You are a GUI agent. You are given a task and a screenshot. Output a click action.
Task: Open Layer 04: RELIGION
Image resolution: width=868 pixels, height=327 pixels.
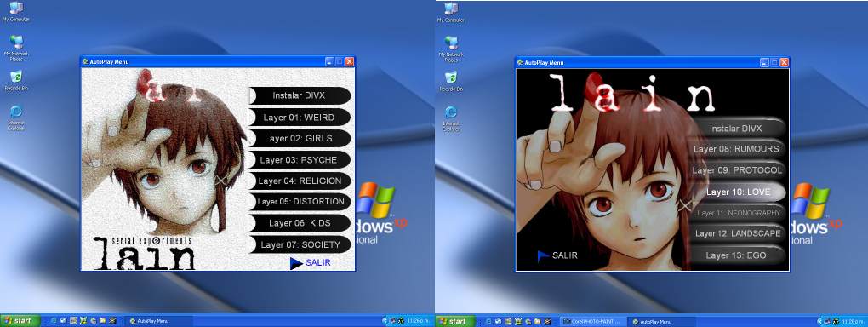click(x=300, y=181)
